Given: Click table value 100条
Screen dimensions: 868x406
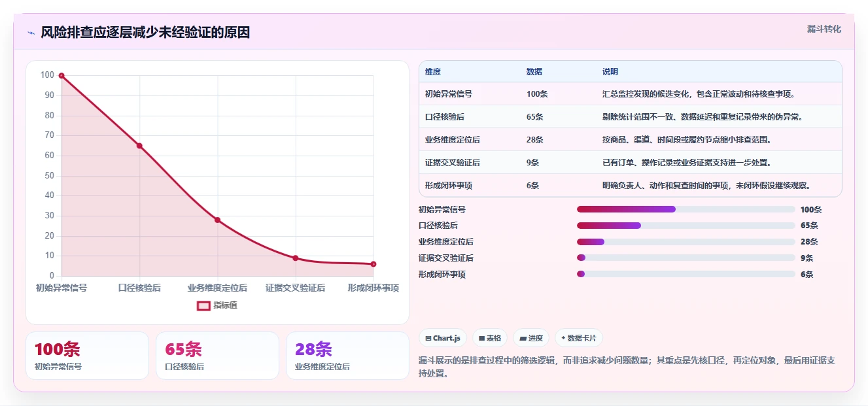Looking at the screenshot, I should point(537,94).
